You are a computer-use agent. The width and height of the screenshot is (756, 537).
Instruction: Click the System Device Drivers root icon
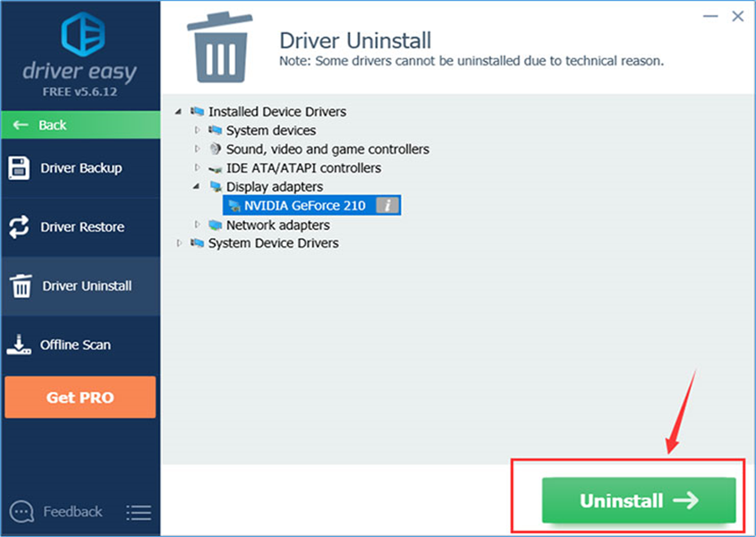[x=197, y=243]
